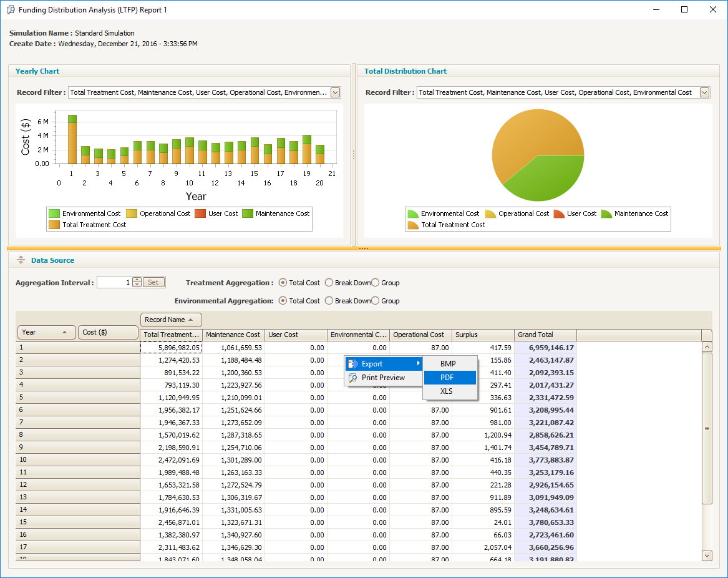
Task: Click the Print Preview magnifier icon
Action: click(x=353, y=378)
